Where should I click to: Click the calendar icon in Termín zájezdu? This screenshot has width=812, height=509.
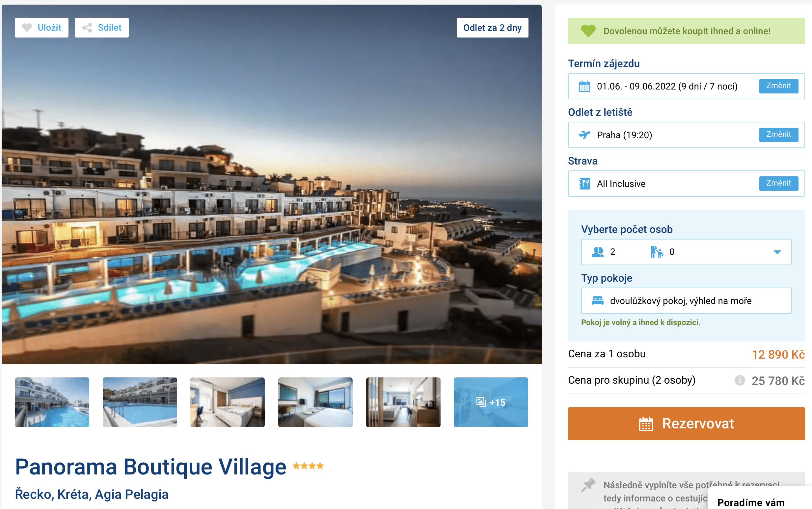[x=584, y=86]
